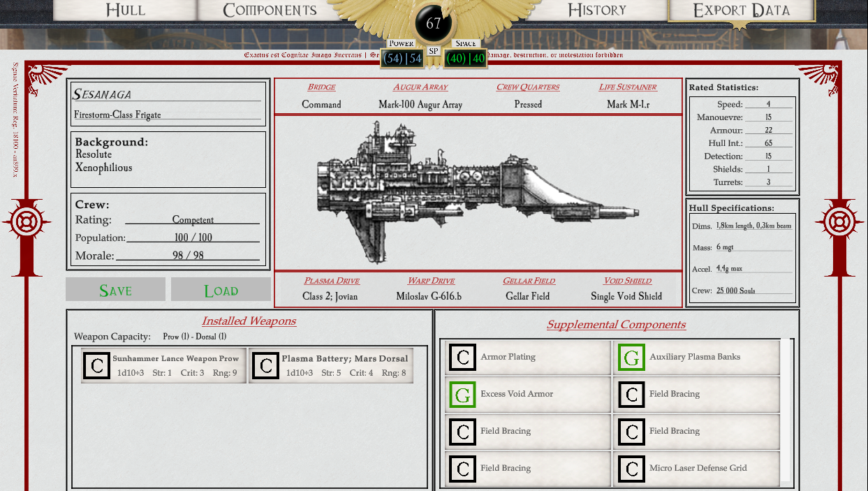This screenshot has height=491, width=868.
Task: Click the ship name field Sesanaga
Action: (168, 94)
